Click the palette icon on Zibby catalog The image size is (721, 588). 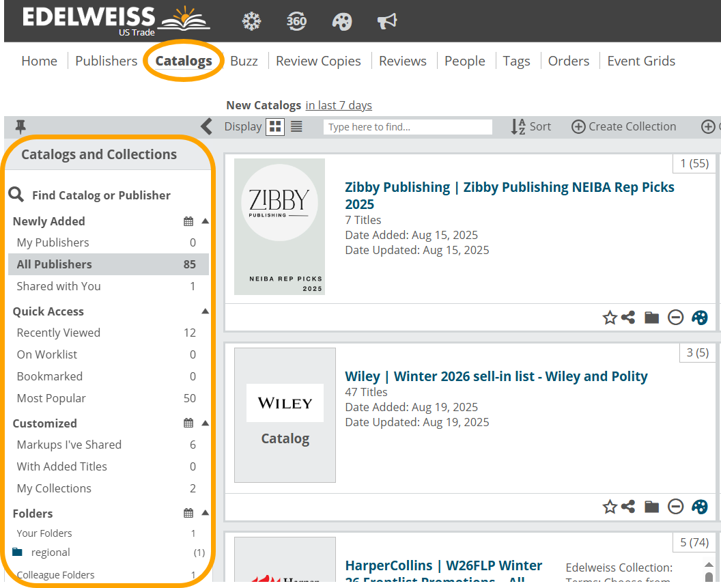tap(699, 318)
